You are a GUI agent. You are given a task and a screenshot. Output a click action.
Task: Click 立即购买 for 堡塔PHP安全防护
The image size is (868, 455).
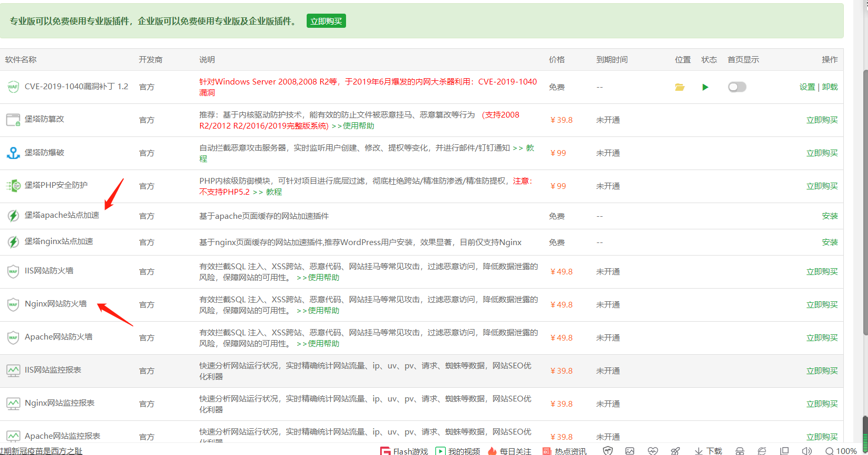click(822, 186)
